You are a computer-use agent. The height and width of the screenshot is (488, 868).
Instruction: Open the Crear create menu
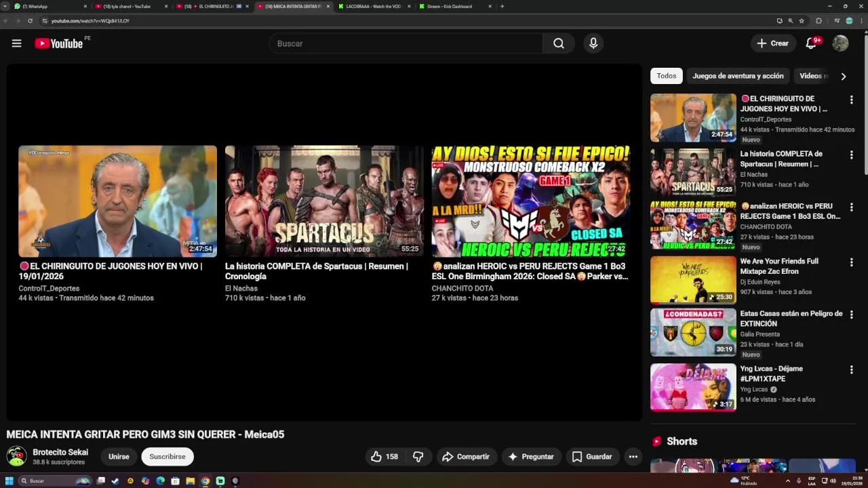[x=773, y=43]
